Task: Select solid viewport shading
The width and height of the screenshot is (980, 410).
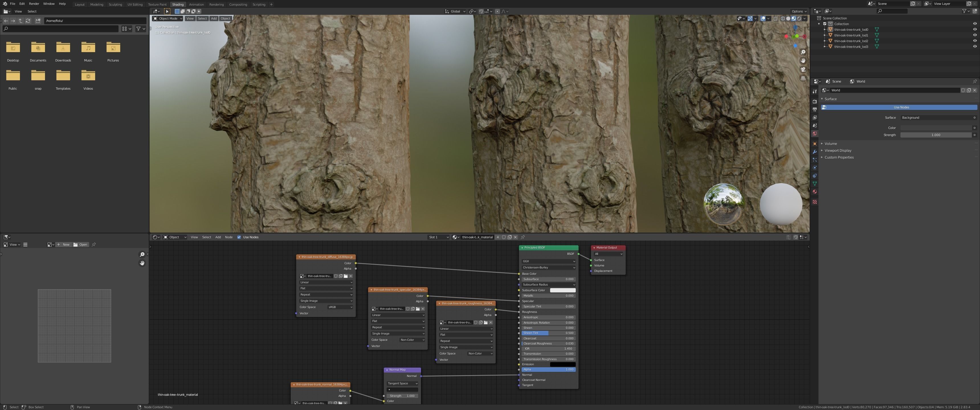Action: (x=788, y=18)
